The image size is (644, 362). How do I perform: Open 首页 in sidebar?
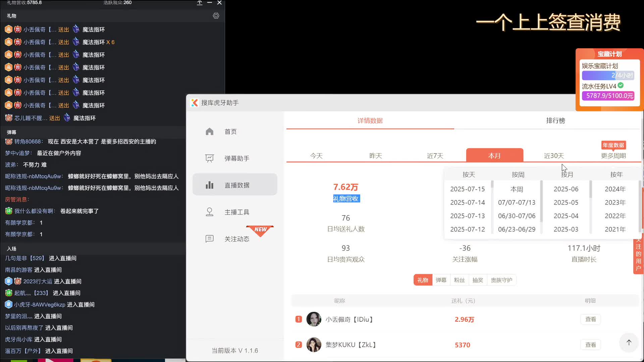coord(235,131)
